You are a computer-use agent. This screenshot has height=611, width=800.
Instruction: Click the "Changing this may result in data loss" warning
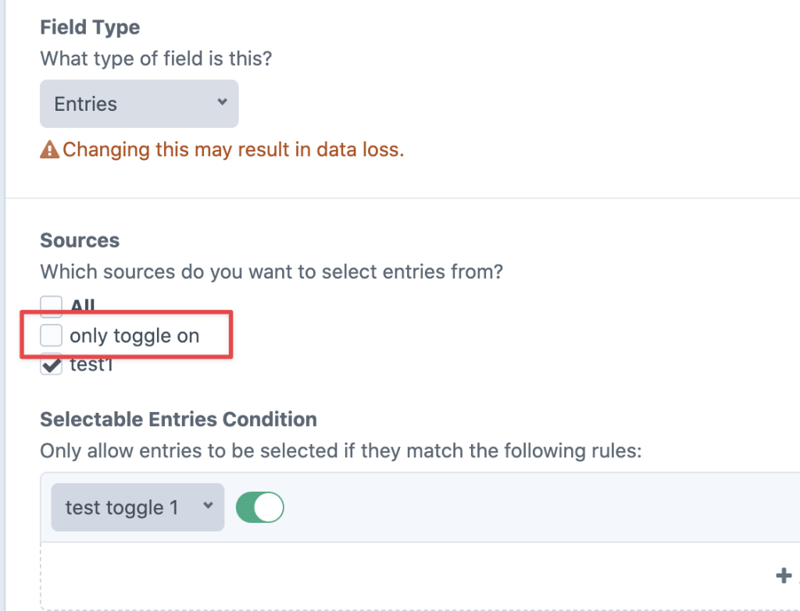(x=233, y=151)
